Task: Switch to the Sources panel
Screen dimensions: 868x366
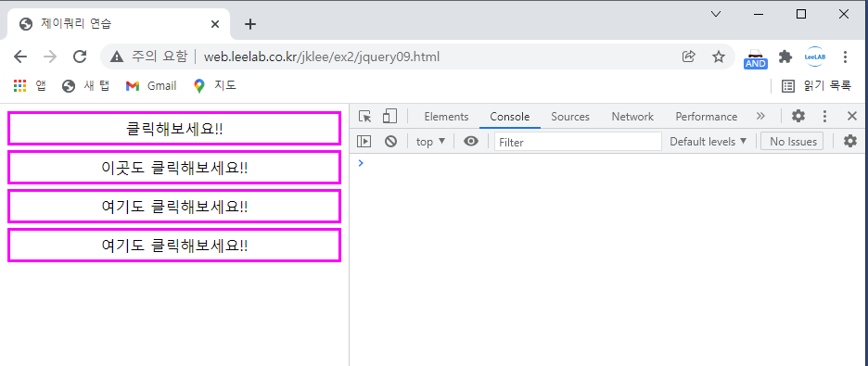Action: tap(570, 117)
